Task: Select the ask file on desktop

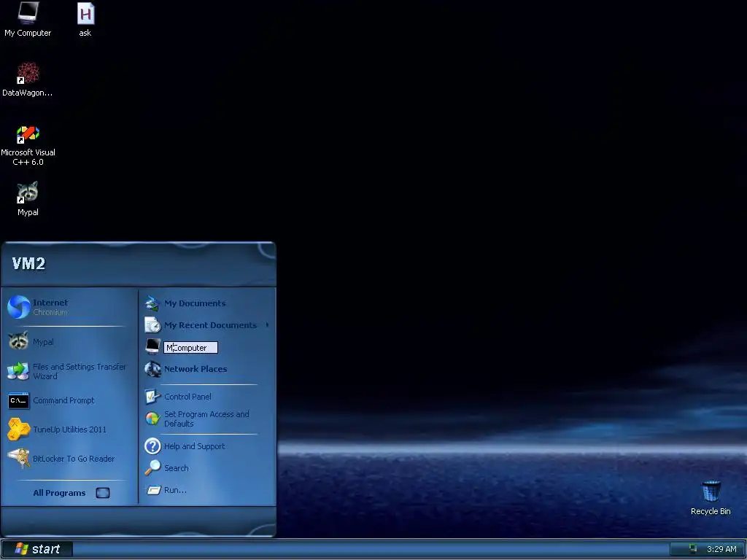Action: coord(85,19)
